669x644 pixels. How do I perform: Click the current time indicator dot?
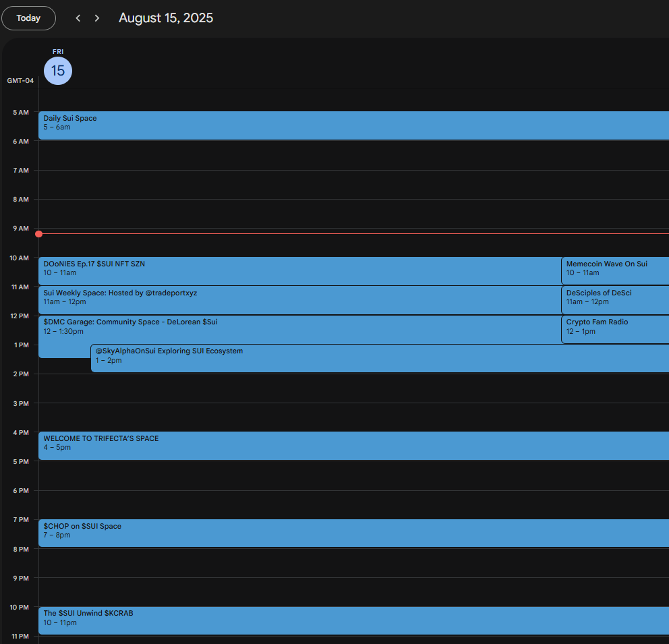39,234
